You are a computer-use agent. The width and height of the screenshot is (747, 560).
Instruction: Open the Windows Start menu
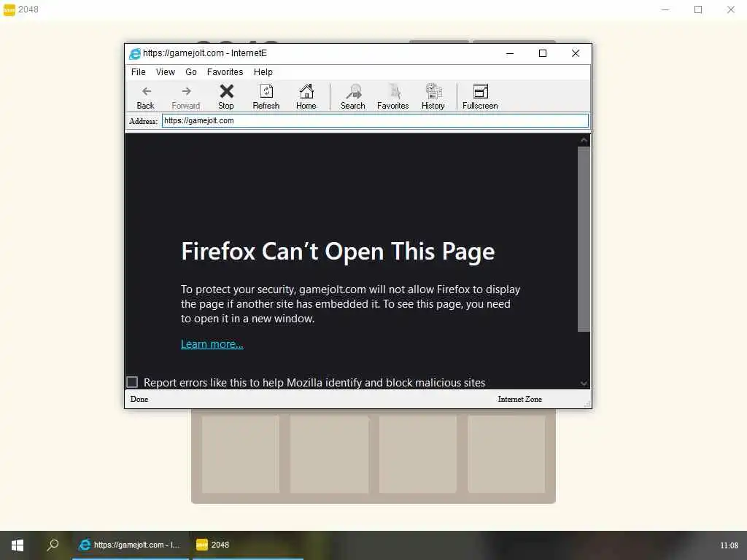18,545
